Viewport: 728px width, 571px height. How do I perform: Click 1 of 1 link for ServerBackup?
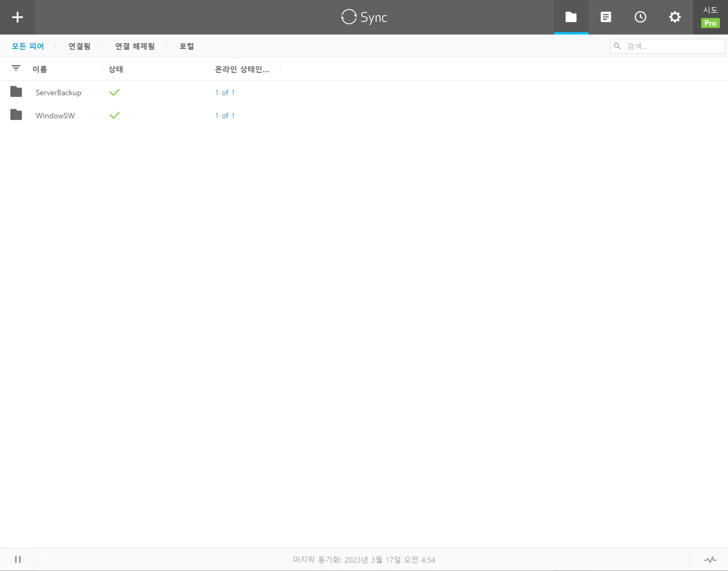tap(225, 92)
